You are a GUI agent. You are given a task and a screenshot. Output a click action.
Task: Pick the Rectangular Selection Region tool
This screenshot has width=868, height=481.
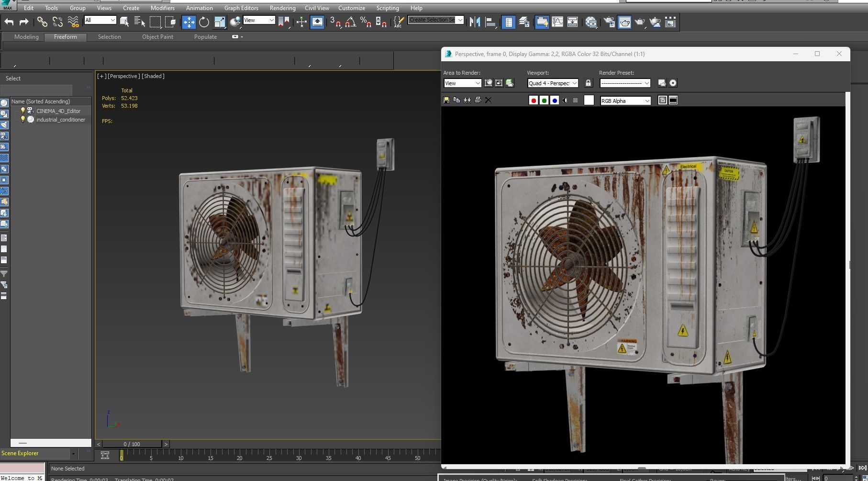click(155, 22)
